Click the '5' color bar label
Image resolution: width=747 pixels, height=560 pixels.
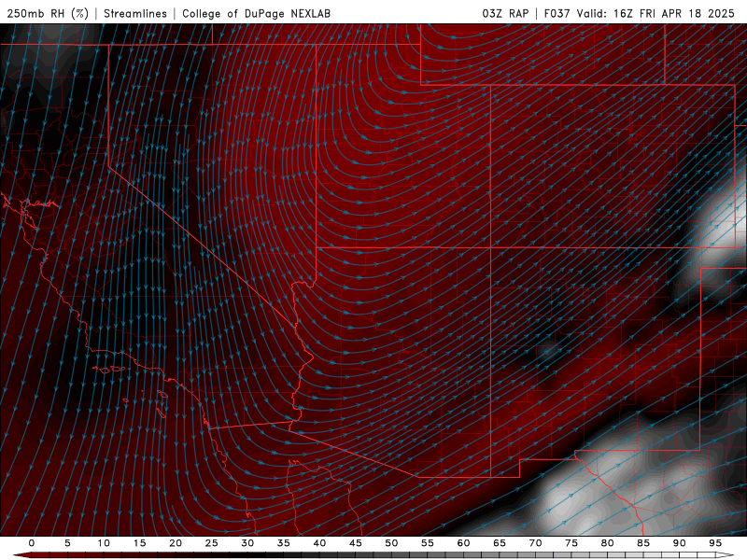(x=67, y=543)
